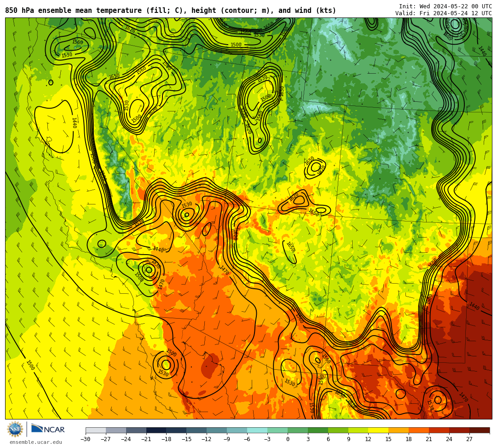Viewport: 497px width, 448px height.
Task: Pick the light aqua −6 to −3 legend swatch
Action: 257,430
